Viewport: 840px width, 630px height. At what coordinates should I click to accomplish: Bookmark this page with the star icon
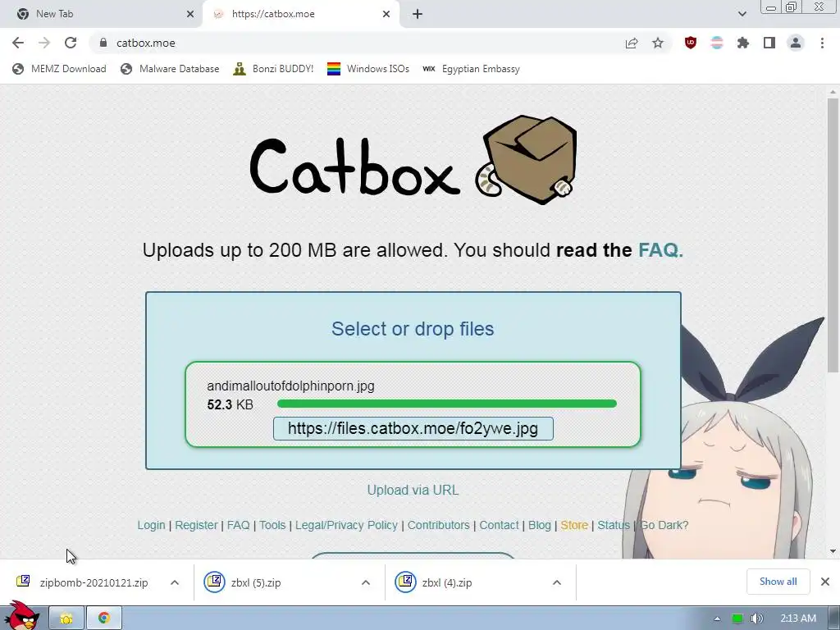[x=658, y=43]
